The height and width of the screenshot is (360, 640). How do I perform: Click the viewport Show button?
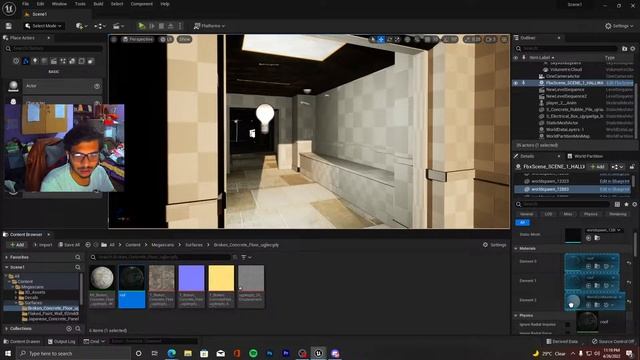(x=185, y=39)
